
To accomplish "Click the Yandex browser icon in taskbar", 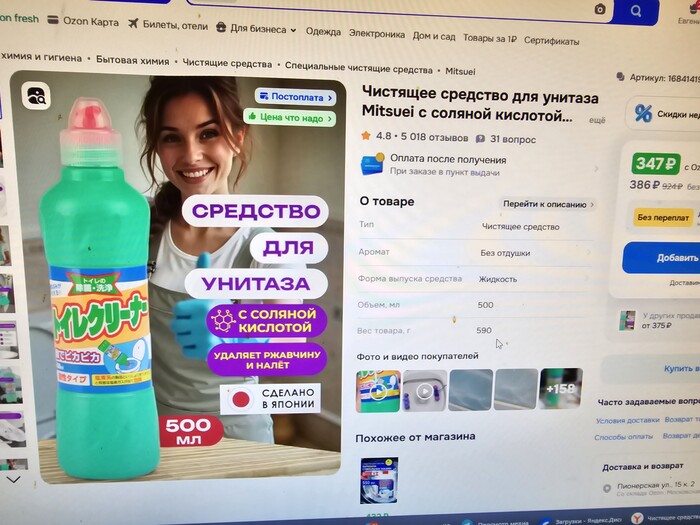I will [636, 517].
